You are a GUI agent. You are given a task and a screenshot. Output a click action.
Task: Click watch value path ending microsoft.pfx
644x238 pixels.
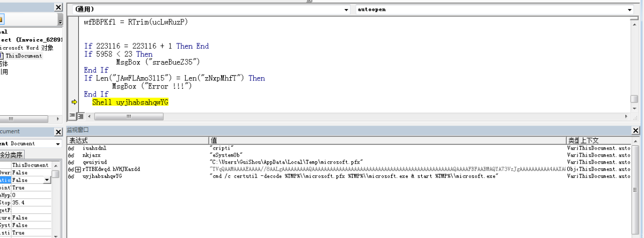(x=287, y=161)
